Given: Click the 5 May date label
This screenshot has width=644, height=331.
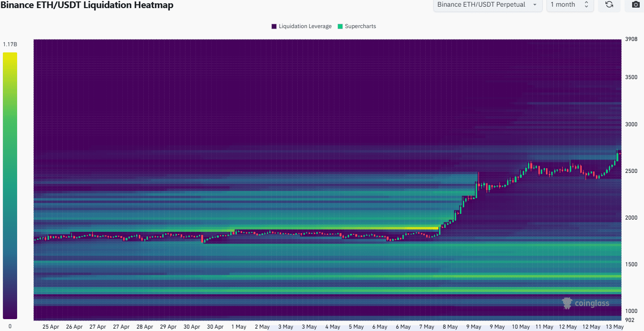Looking at the screenshot, I should tap(357, 327).
